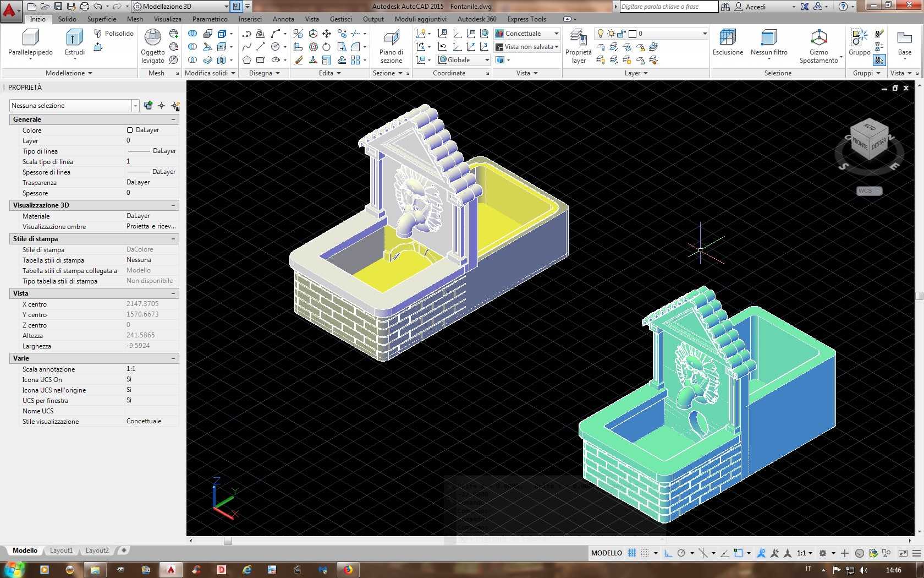Open the Concettuale visual style dropdown

click(x=527, y=34)
